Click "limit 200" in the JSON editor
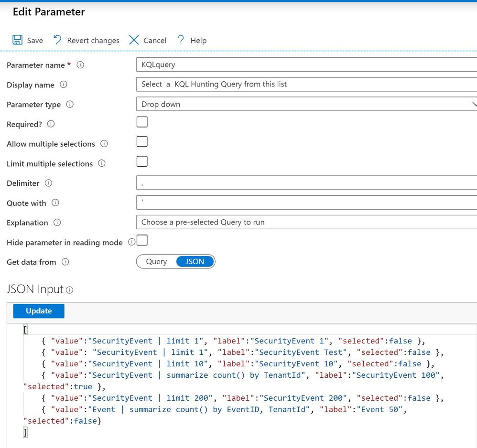 (x=187, y=398)
